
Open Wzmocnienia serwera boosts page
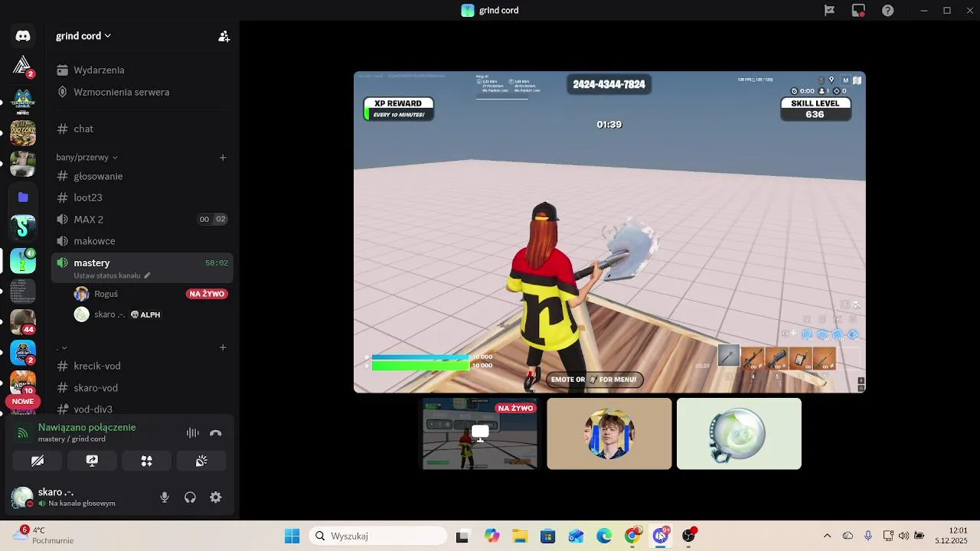(121, 92)
